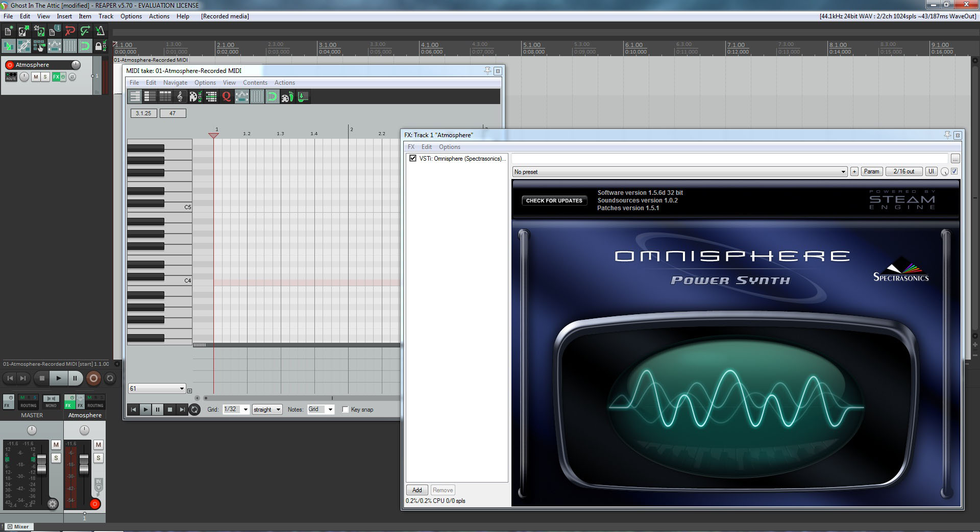The width and height of the screenshot is (980, 532).
Task: Click the red Undo arrow icon
Action: (x=70, y=31)
